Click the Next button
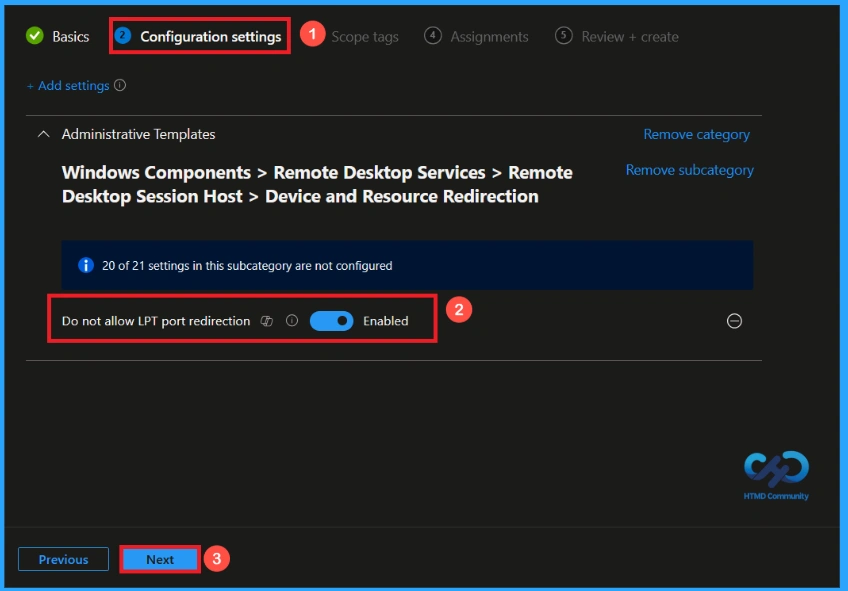Viewport: 848px width, 591px height. [159, 559]
